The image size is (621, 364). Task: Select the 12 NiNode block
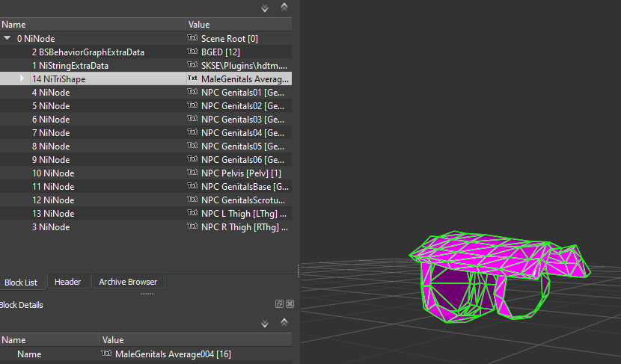point(53,200)
